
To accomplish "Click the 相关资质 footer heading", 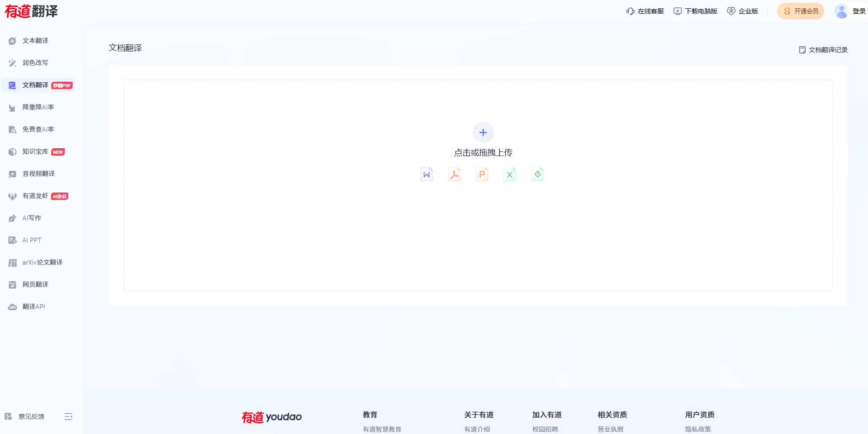I will tap(613, 415).
